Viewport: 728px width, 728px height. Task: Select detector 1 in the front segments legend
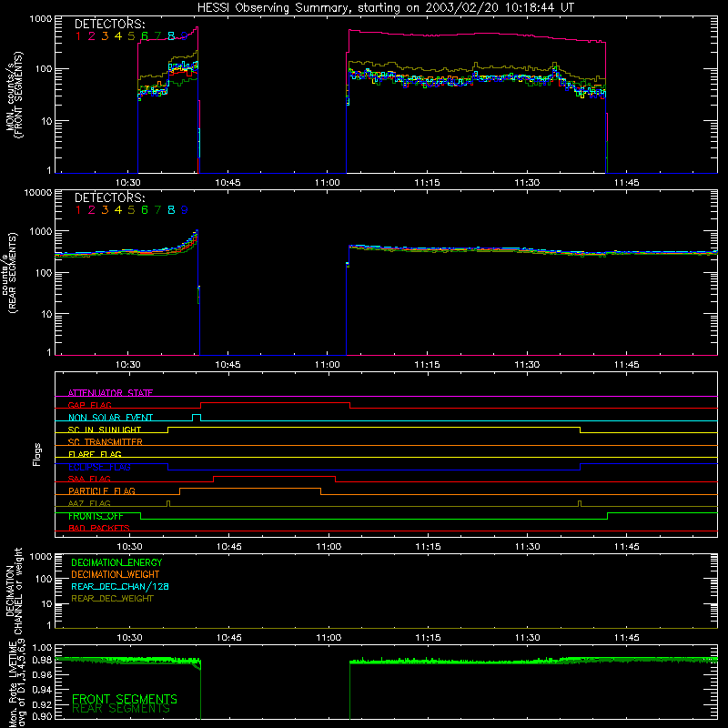[x=78, y=36]
